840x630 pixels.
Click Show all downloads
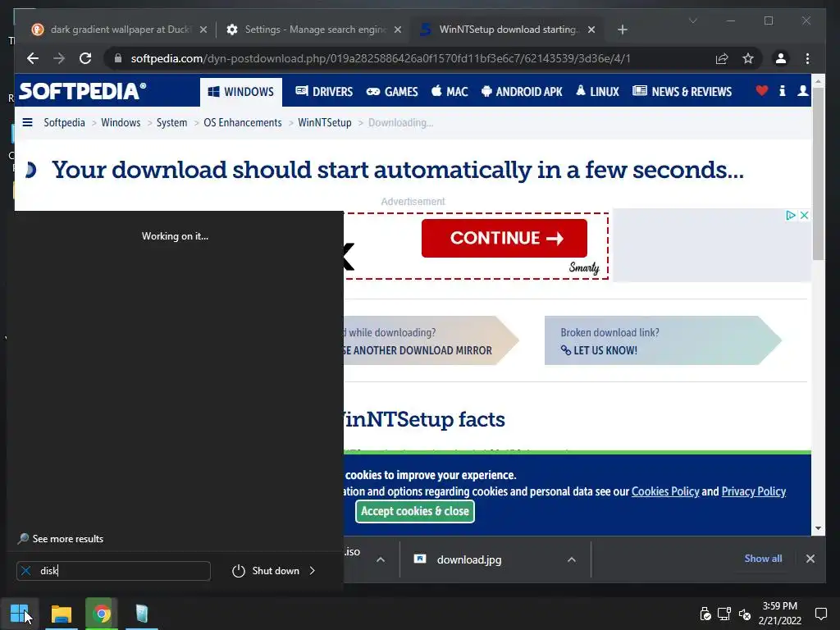tap(763, 558)
